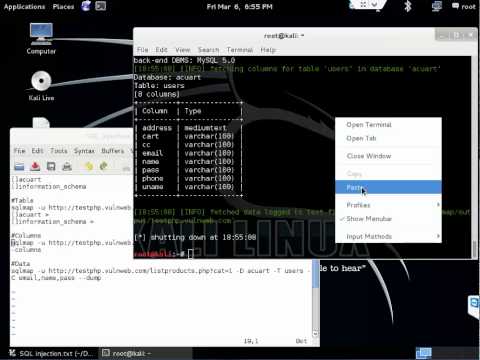Open gVim Buffers menu
The image size is (480, 360).
point(113,151)
